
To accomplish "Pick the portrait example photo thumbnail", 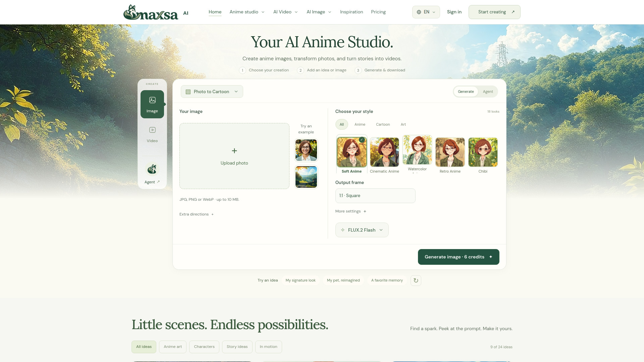I will click(x=306, y=150).
